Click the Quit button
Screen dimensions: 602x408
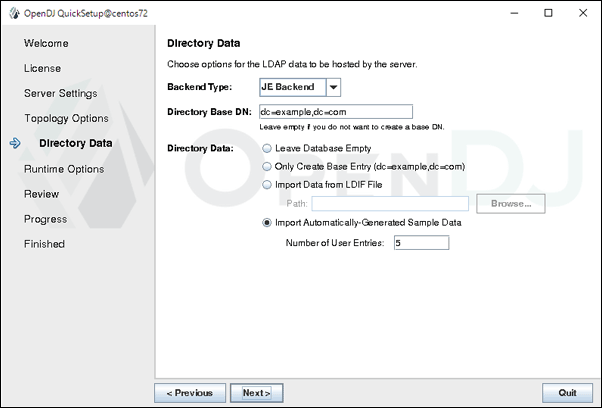[x=567, y=393]
